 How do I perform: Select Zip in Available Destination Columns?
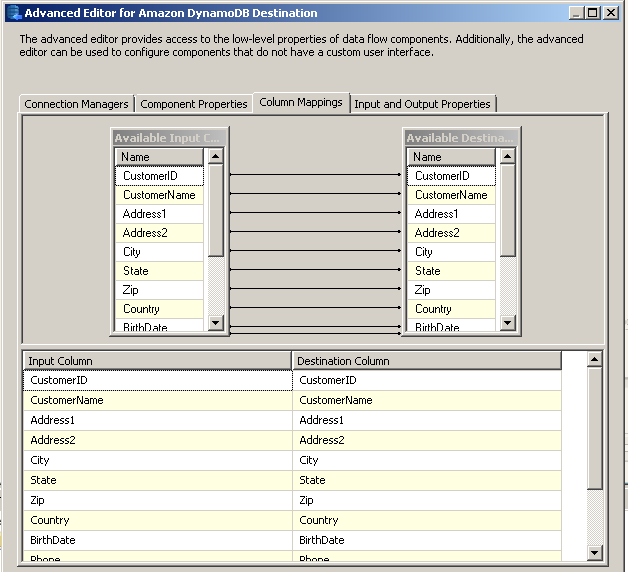451,290
